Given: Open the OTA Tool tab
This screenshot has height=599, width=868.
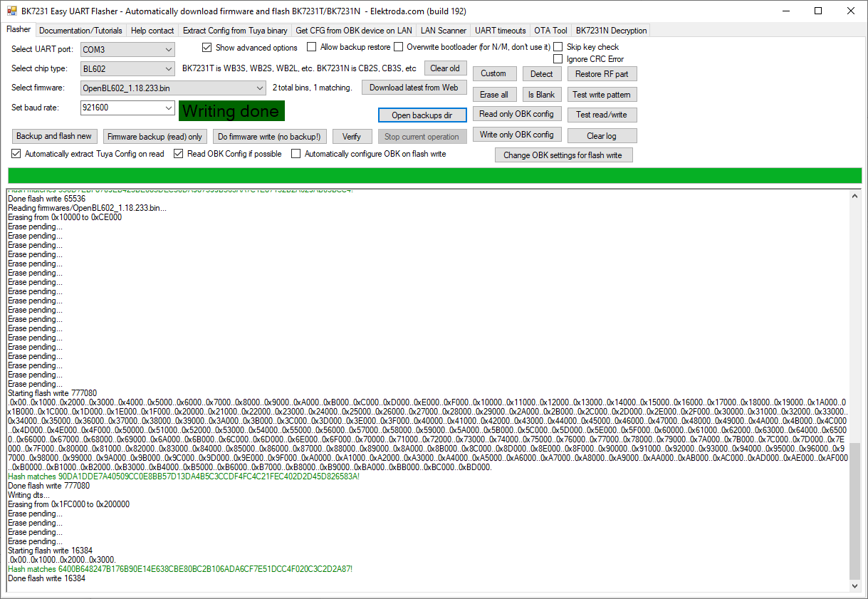Looking at the screenshot, I should [551, 31].
